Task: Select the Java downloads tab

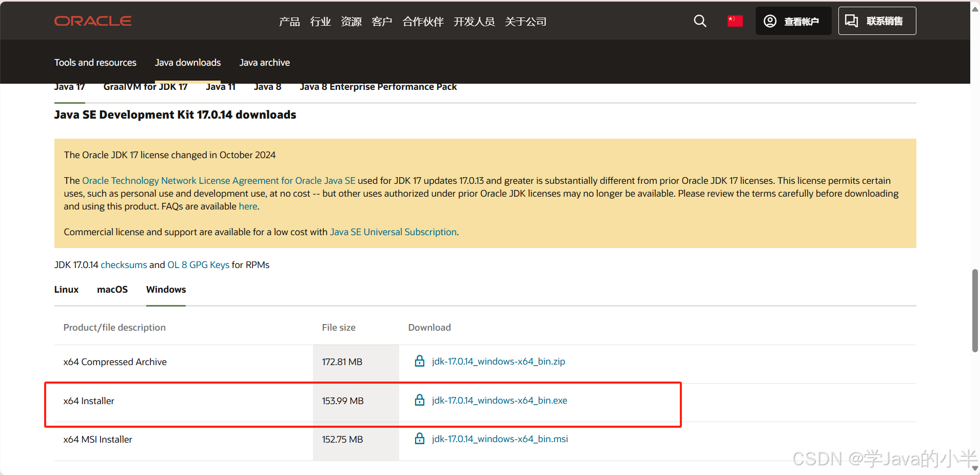Action: 188,63
